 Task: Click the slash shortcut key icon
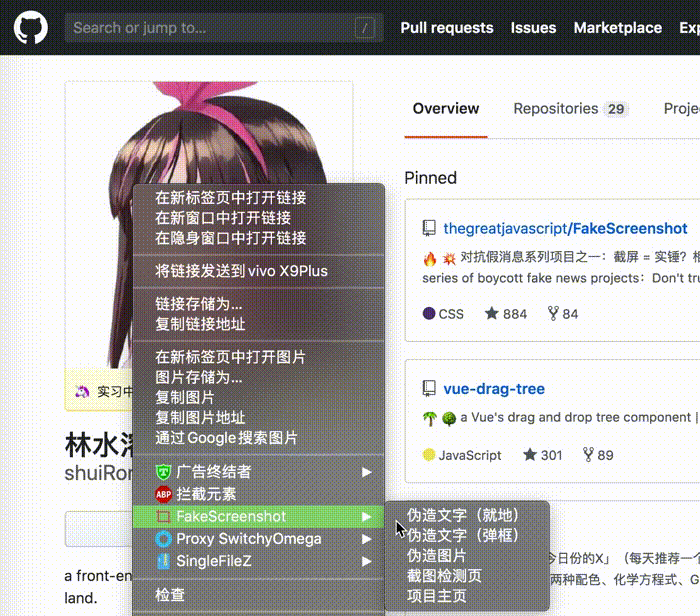364,28
